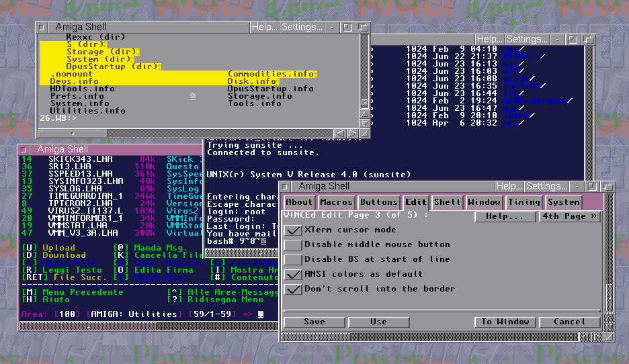The image size is (629, 364).
Task: Click depth gadget of ViNCEd settings window
Action: 607,187
